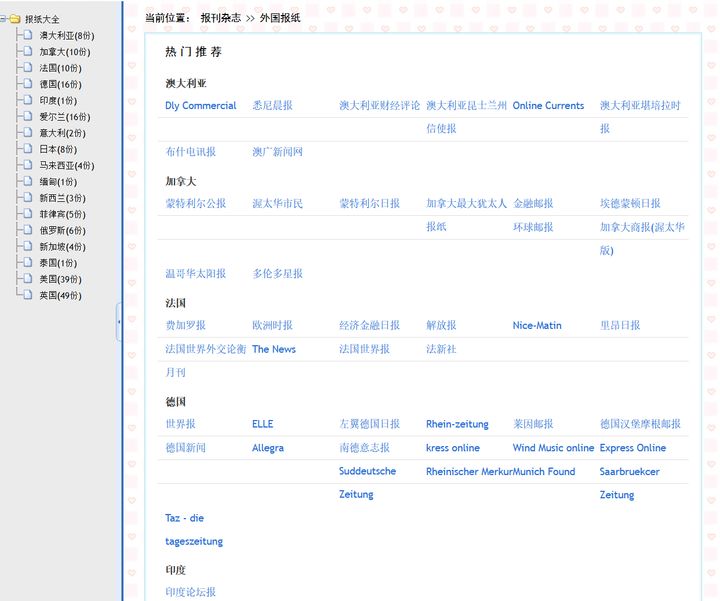
Task: Open Rhein-zeitung link
Action: pos(457,424)
